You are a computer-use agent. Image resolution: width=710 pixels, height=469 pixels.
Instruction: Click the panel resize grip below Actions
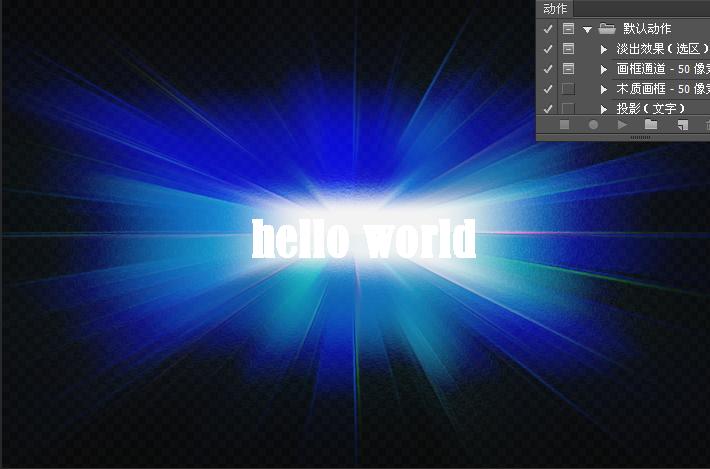click(640, 137)
